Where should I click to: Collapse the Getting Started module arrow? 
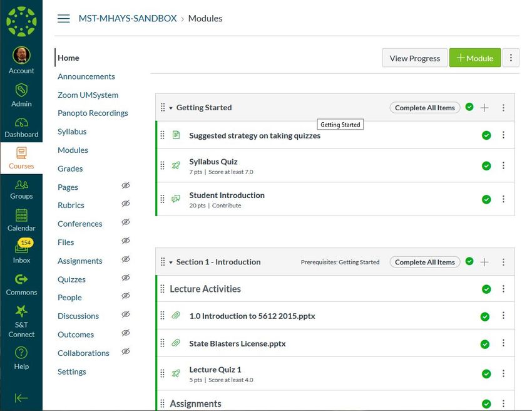tap(171, 108)
